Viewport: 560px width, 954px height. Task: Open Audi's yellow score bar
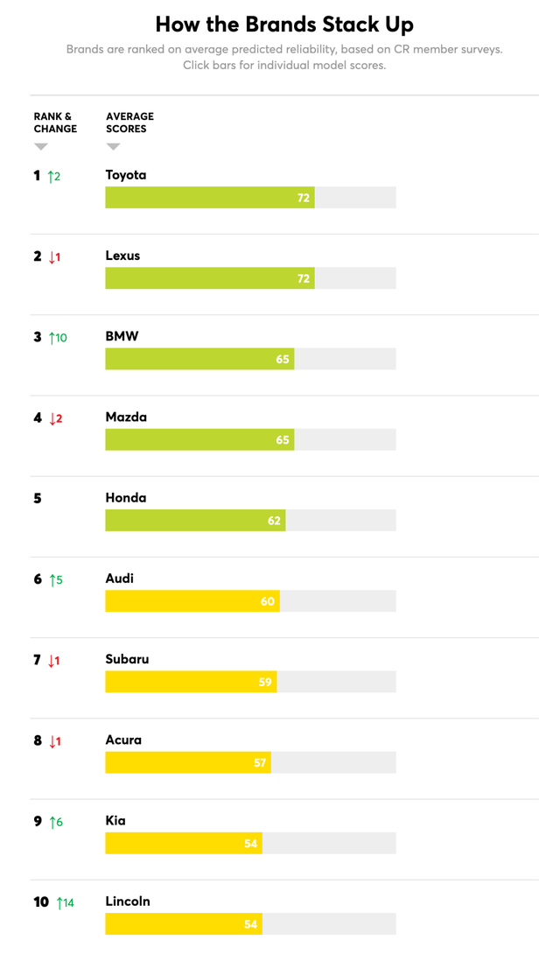192,601
